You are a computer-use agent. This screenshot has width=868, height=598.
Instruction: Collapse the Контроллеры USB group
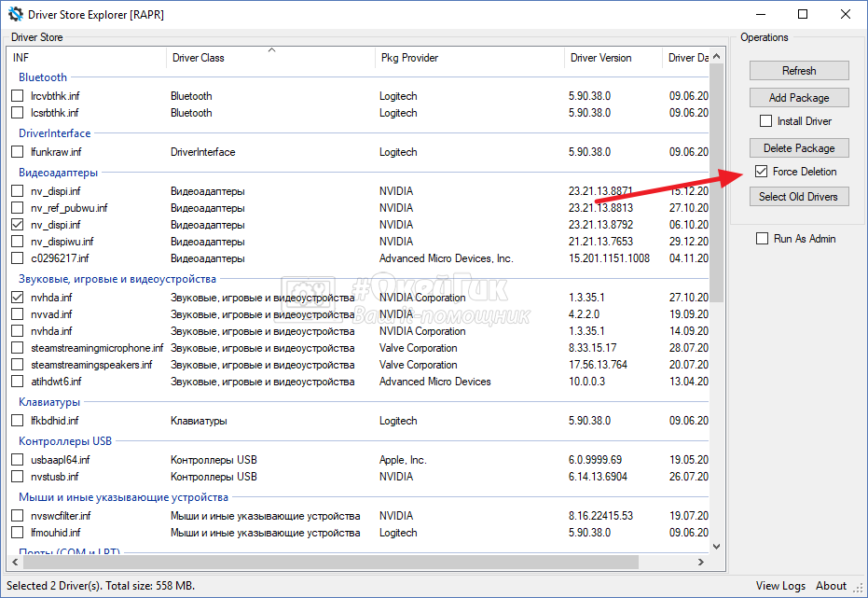[64, 441]
